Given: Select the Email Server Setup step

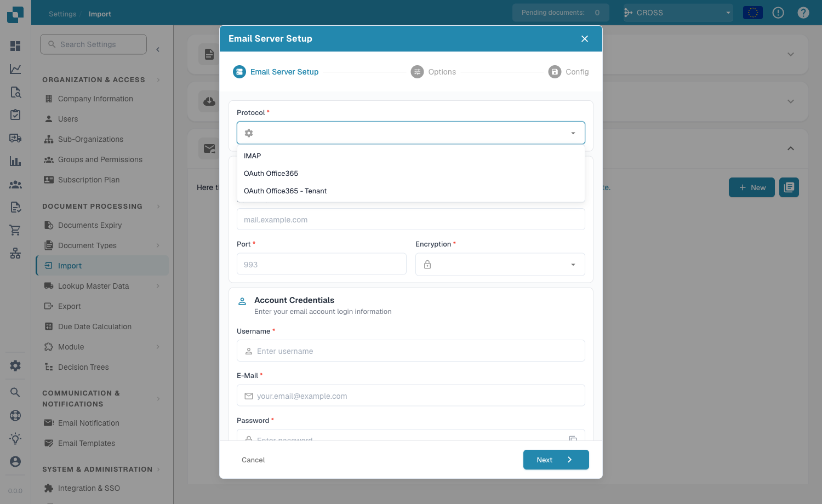Looking at the screenshot, I should pos(276,72).
